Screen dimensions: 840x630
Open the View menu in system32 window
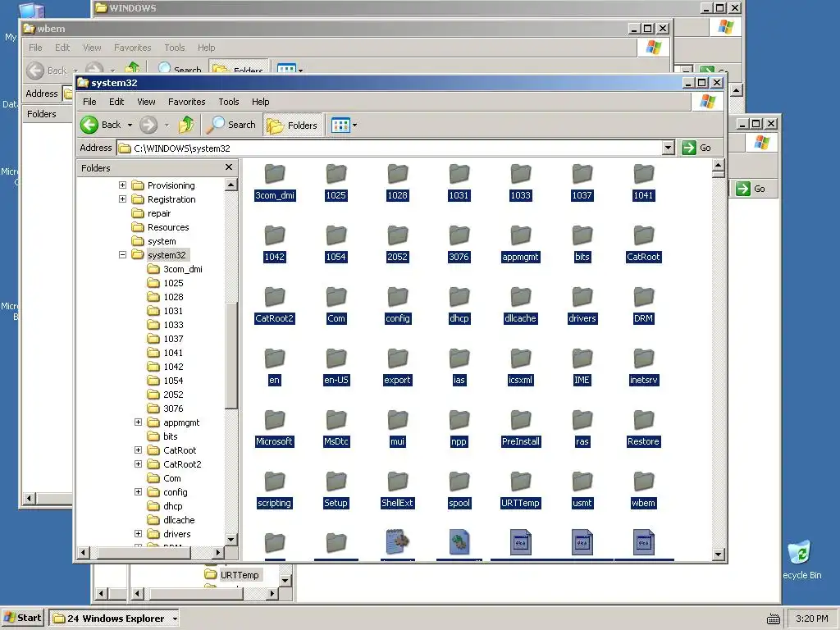click(x=146, y=102)
